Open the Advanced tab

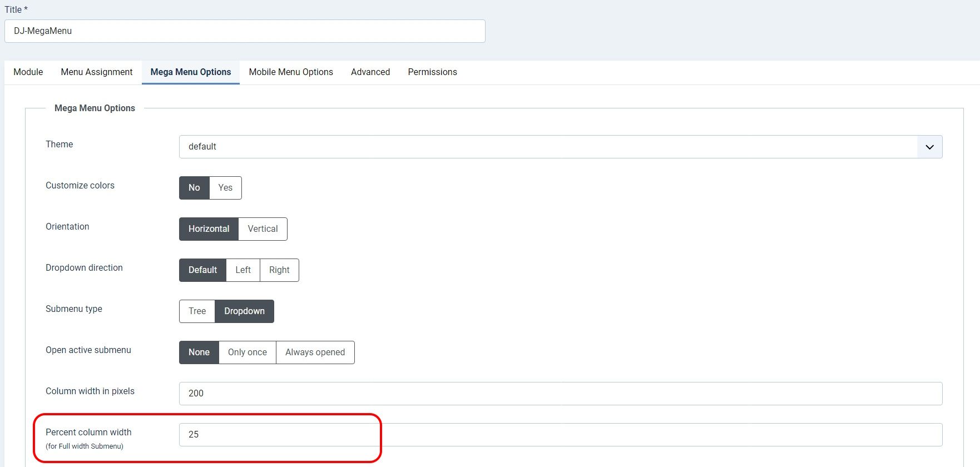pos(370,72)
